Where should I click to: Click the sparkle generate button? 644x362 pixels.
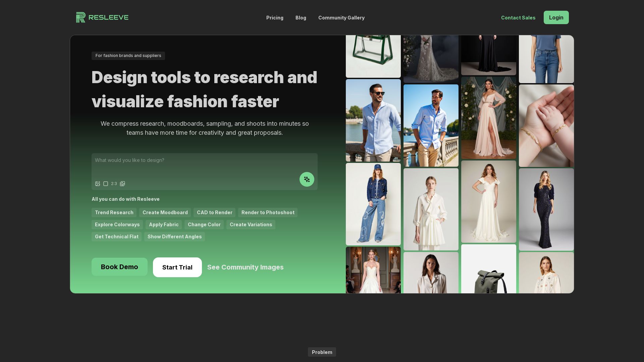pos(307,179)
